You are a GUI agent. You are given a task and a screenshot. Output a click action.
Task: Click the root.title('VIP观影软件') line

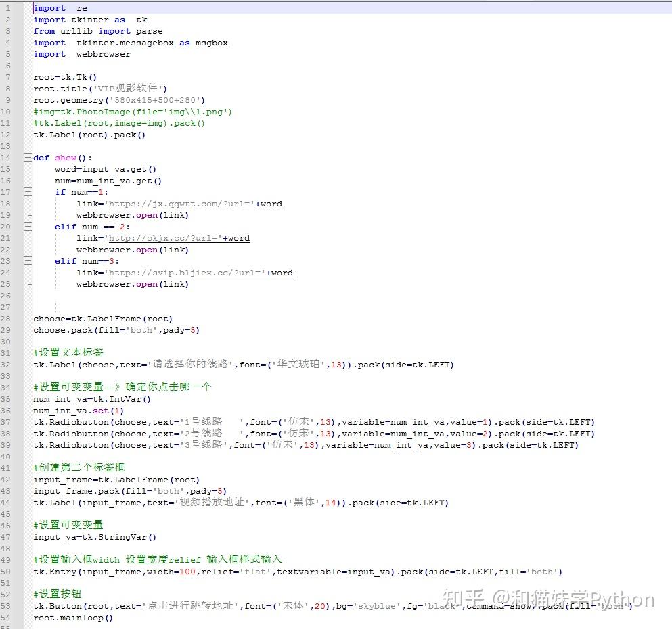99,88
